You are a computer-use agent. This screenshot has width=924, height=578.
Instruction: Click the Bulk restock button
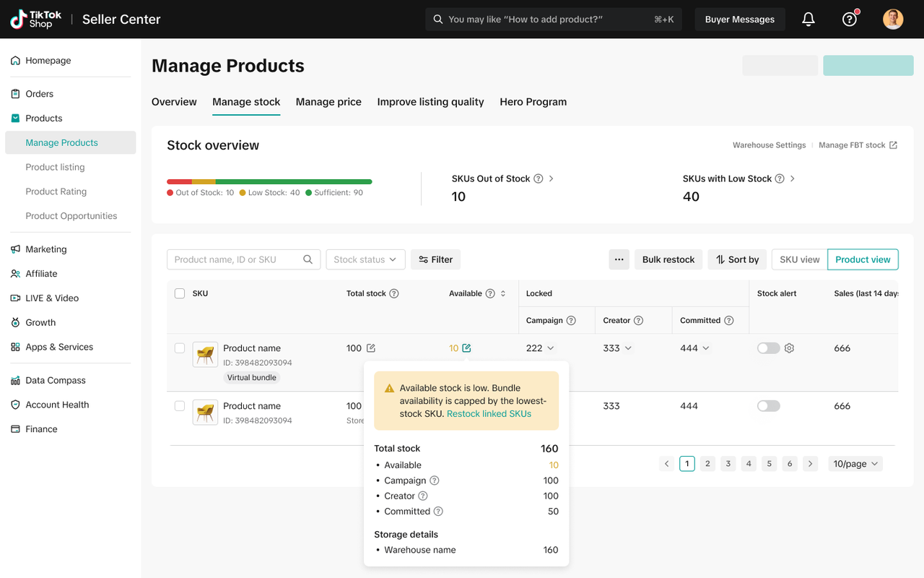pos(668,259)
